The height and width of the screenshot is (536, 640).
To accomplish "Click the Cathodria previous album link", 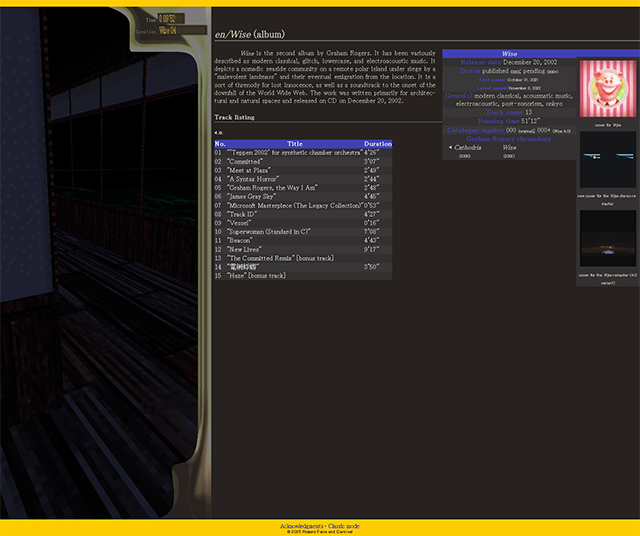I will (x=468, y=147).
